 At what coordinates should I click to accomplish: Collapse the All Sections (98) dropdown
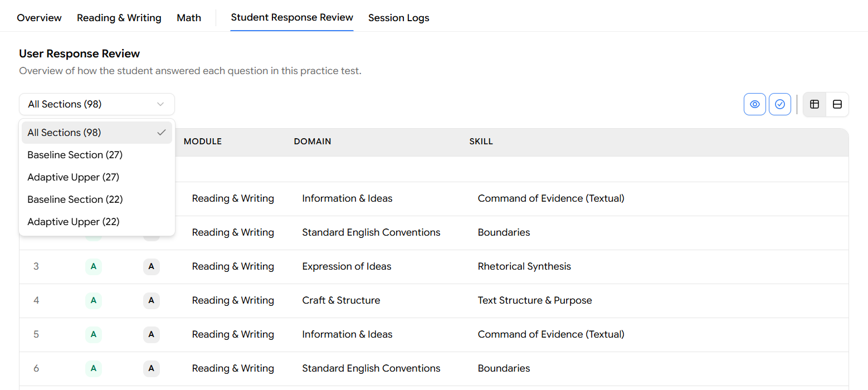click(x=97, y=104)
